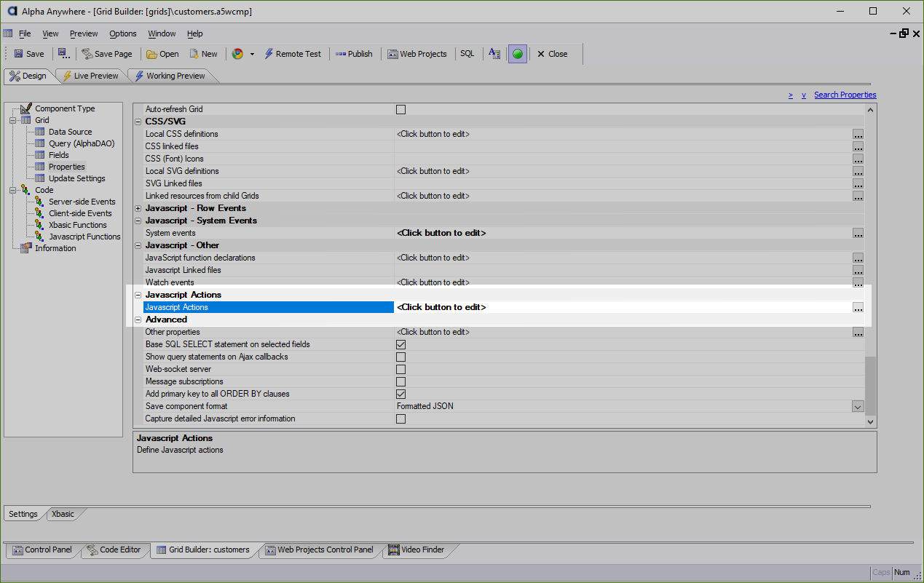The width and height of the screenshot is (924, 583).
Task: Open Web Projects from the toolbar
Action: click(x=417, y=54)
